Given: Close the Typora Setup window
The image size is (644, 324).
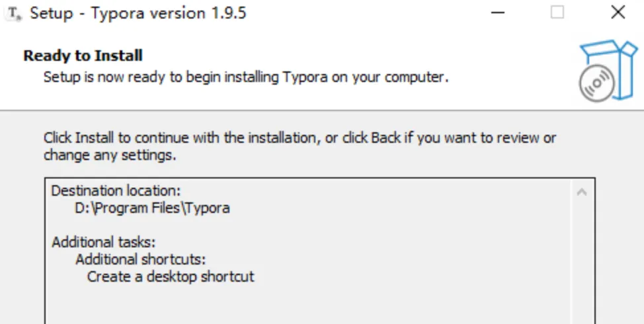Looking at the screenshot, I should pyautogui.click(x=618, y=13).
